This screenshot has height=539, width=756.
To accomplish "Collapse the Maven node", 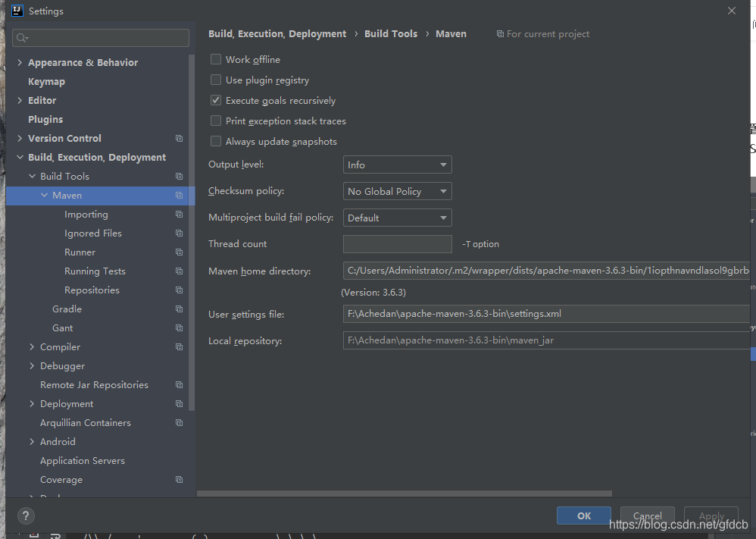I will point(45,196).
